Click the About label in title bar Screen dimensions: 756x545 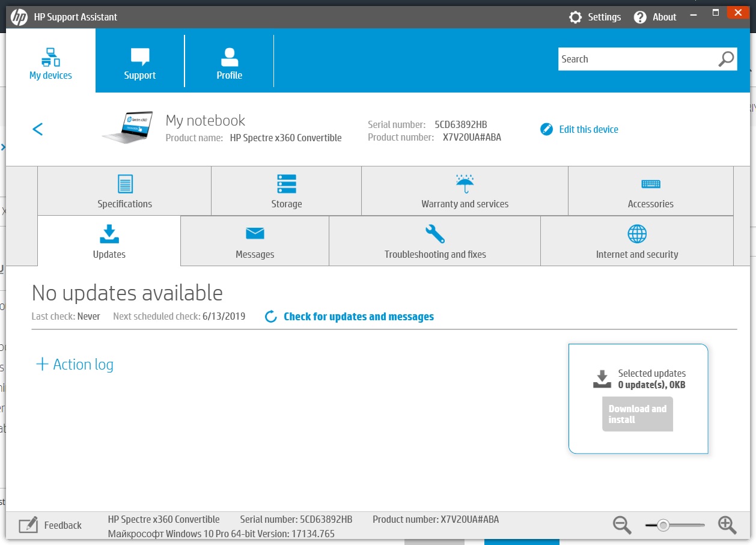[665, 17]
